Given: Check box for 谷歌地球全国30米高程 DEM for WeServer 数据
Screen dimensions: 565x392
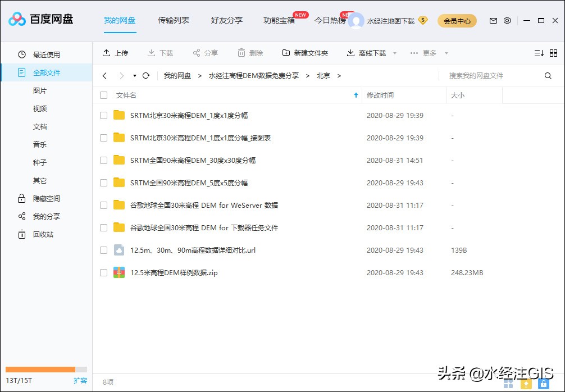Looking at the screenshot, I should pyautogui.click(x=104, y=205).
